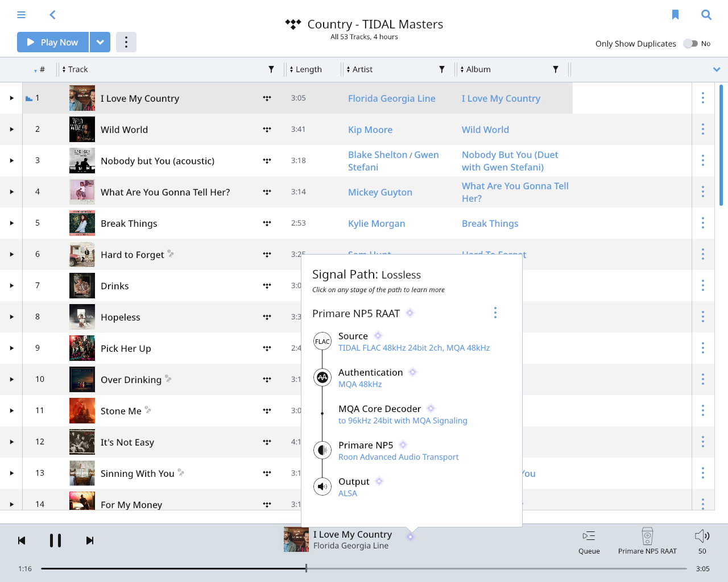Bookmark this playlist view
The image size is (728, 582).
(675, 15)
